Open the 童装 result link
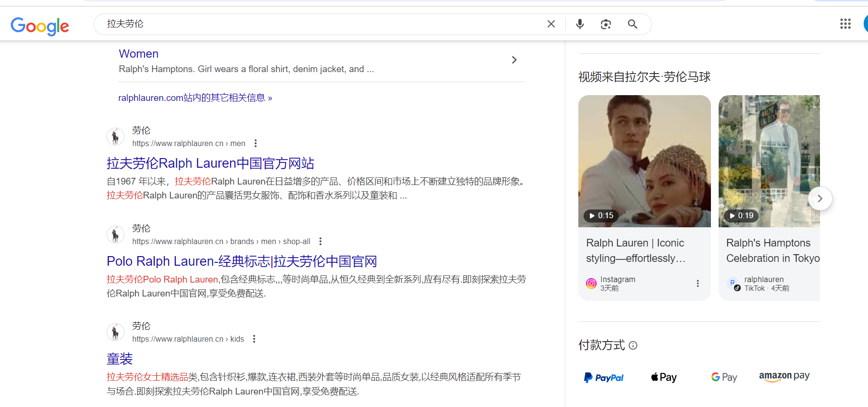Image resolution: width=868 pixels, height=407 pixels. pos(120,359)
